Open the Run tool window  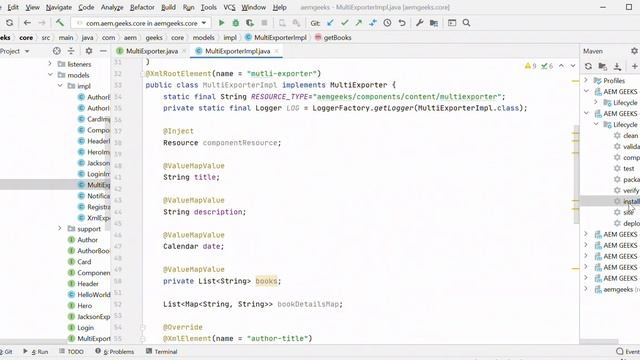36,351
